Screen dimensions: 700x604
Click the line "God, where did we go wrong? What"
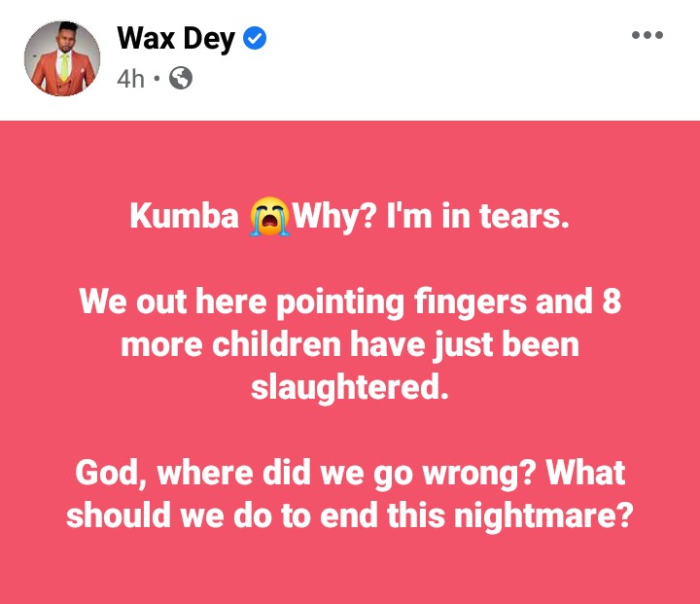tap(350, 473)
